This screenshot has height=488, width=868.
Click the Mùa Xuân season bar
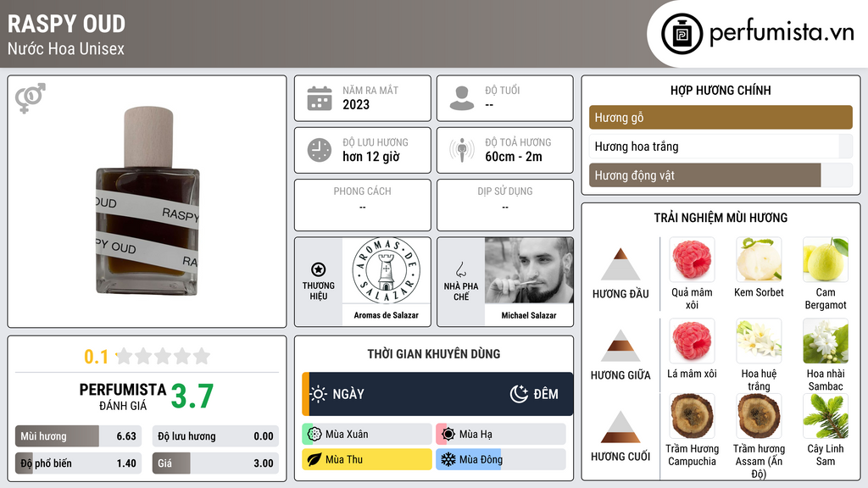[x=367, y=435]
